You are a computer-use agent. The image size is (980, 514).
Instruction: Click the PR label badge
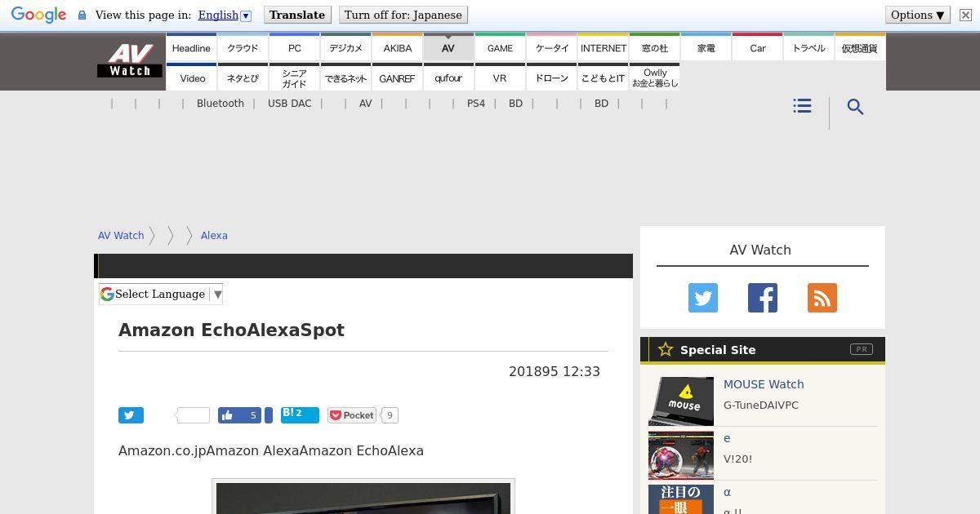(x=862, y=349)
